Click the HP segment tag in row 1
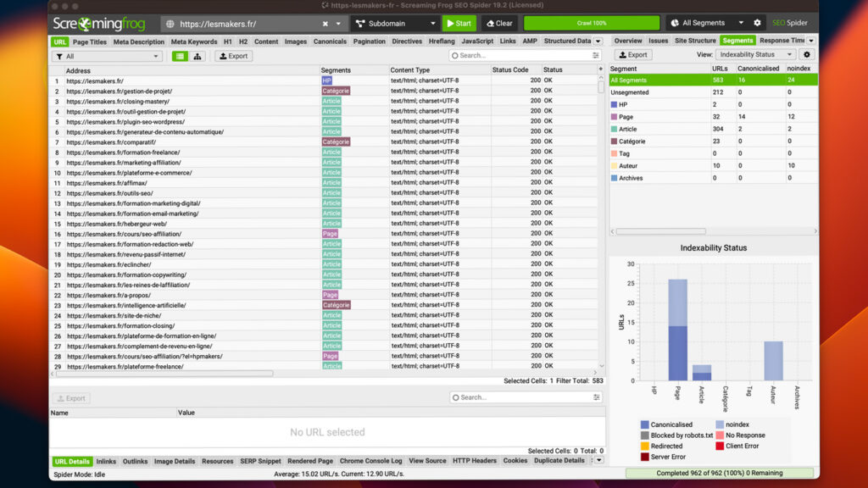The width and height of the screenshot is (868, 488). 326,80
